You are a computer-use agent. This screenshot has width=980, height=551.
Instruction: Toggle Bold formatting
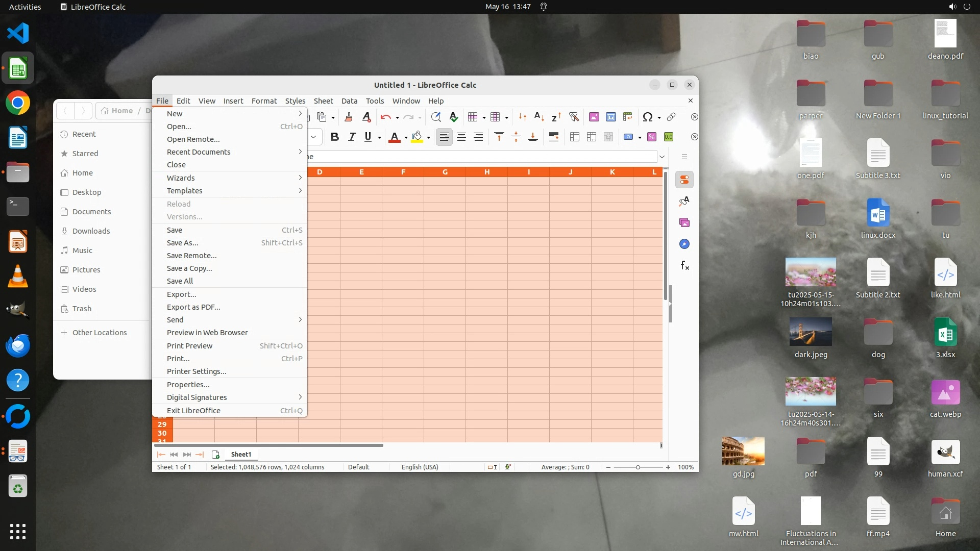(x=335, y=137)
